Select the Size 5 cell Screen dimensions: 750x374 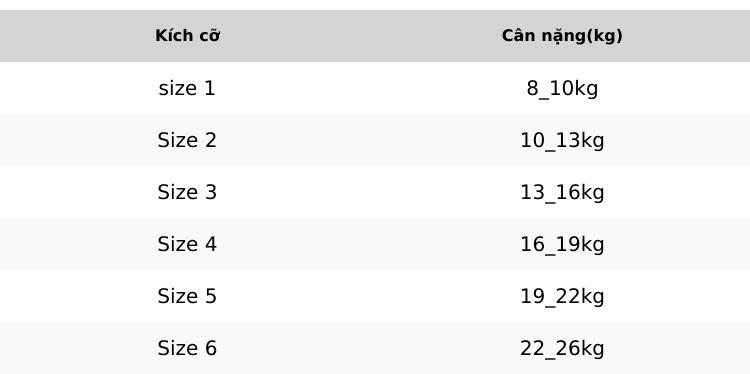pos(187,296)
